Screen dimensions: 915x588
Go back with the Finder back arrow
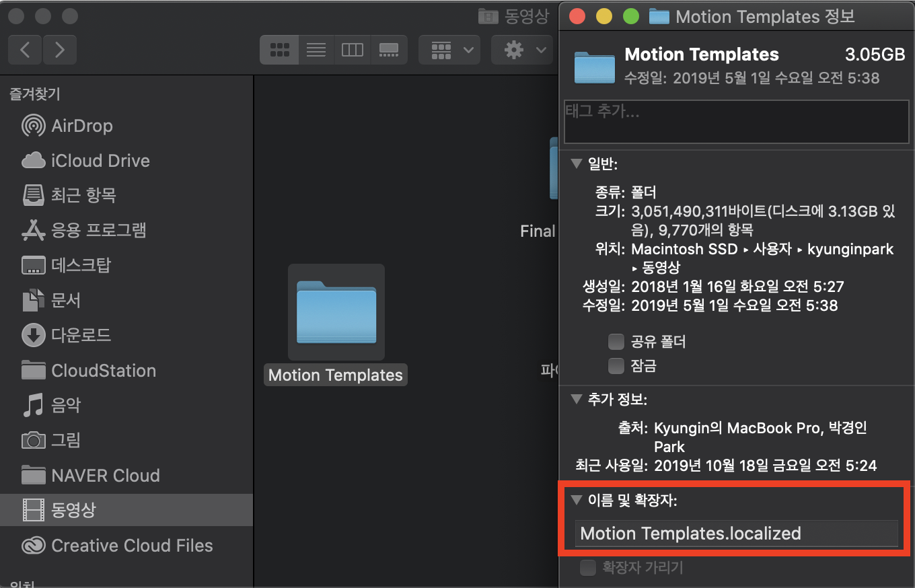pyautogui.click(x=25, y=50)
